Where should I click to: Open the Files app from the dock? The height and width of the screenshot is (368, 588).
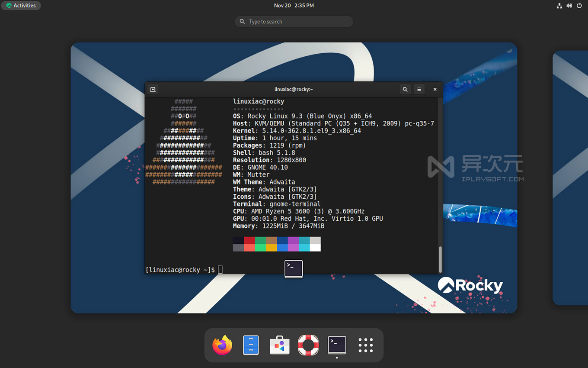pyautogui.click(x=251, y=345)
